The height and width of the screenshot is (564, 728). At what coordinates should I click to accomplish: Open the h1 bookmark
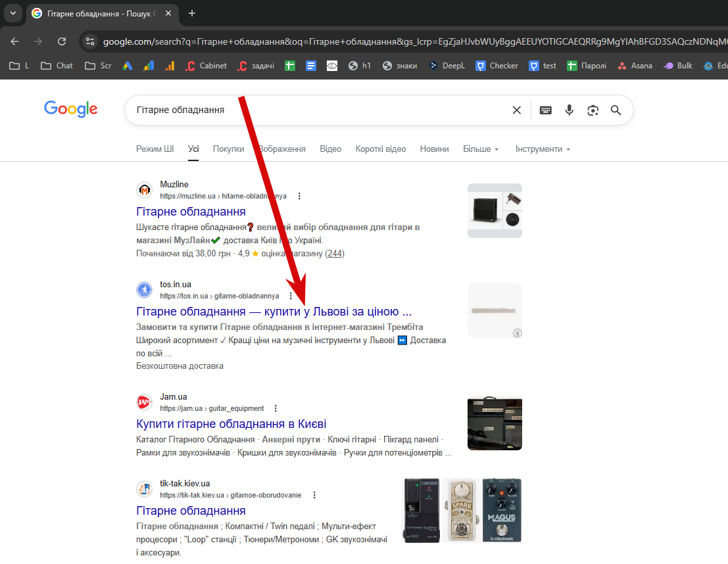[360, 66]
